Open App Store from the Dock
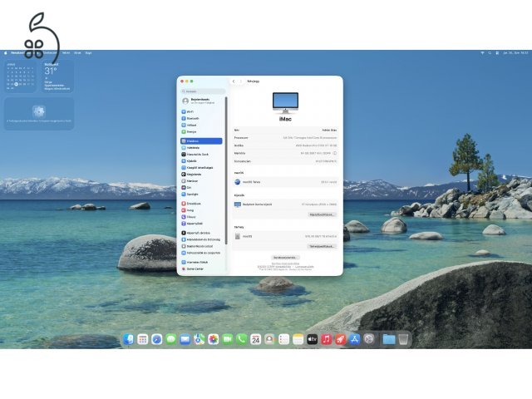The height and width of the screenshot is (399, 532). (355, 339)
